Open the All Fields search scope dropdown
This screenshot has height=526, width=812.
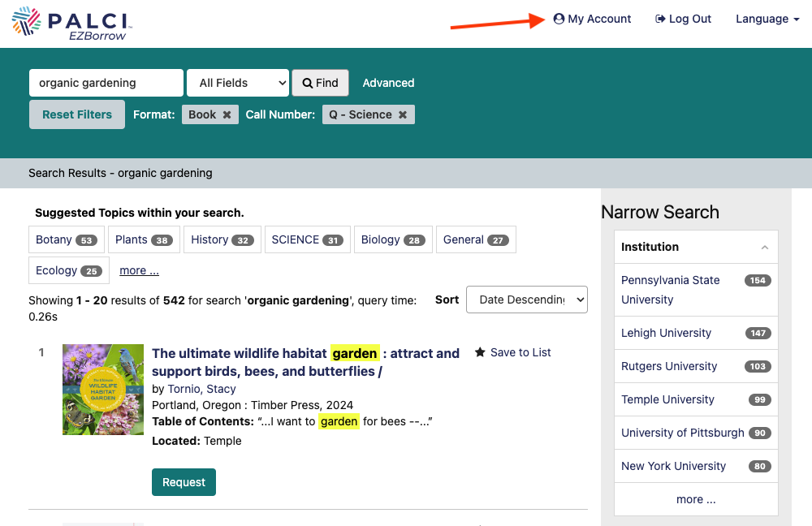click(237, 83)
